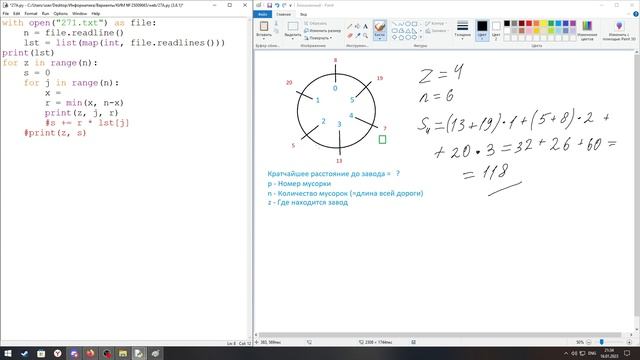Activate Color 1 foreground selector

coord(482,30)
